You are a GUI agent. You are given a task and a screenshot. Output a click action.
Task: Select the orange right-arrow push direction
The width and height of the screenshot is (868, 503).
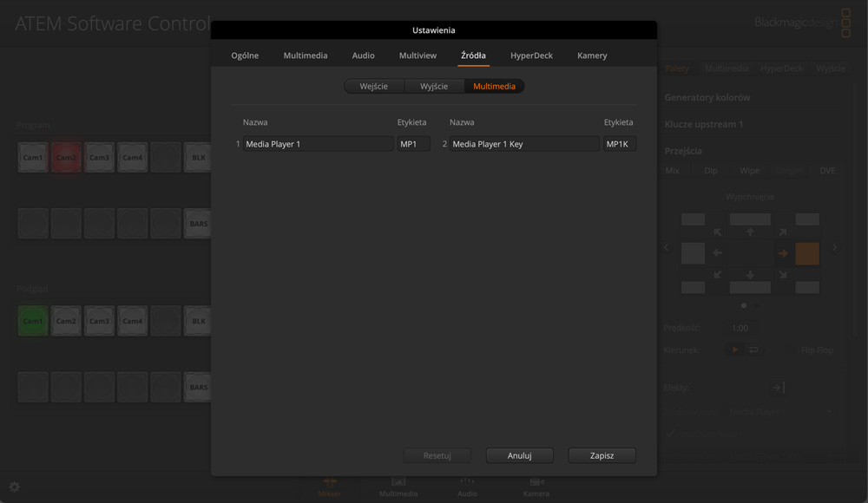(782, 253)
